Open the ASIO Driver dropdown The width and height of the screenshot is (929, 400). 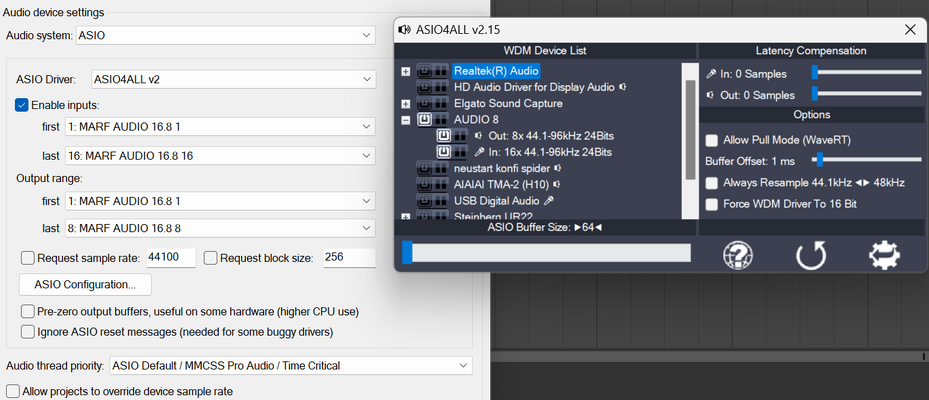point(234,79)
